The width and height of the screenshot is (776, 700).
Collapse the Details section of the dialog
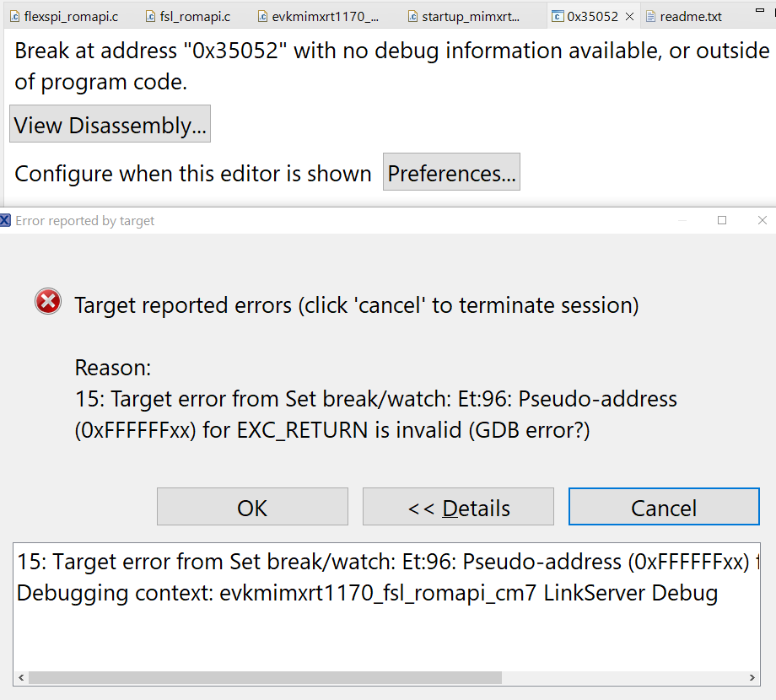pyautogui.click(x=458, y=507)
